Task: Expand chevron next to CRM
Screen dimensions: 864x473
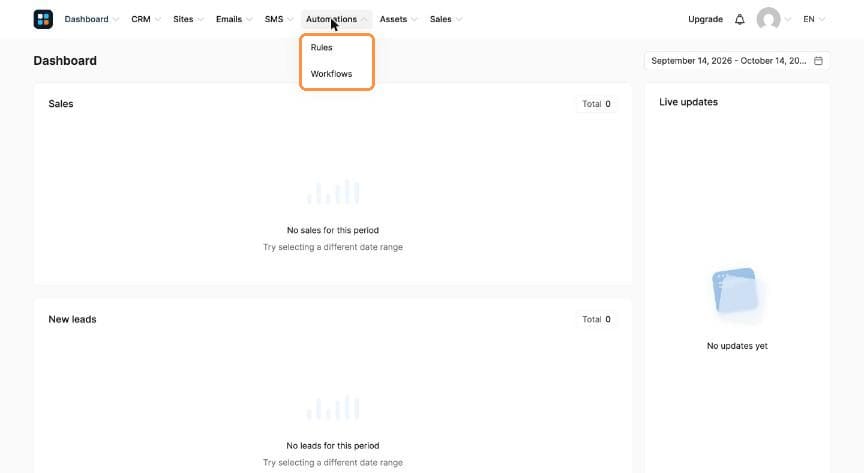Action: (158, 19)
